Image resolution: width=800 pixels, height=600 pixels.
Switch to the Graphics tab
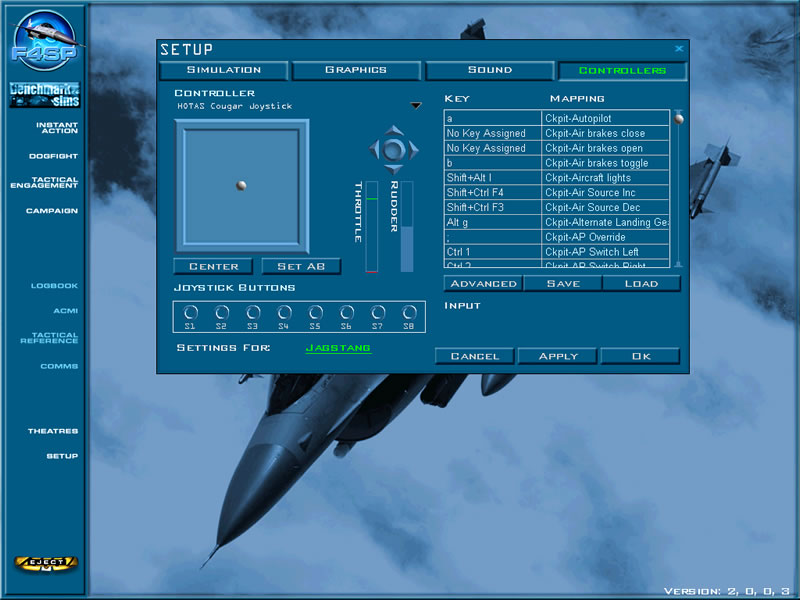tap(356, 71)
